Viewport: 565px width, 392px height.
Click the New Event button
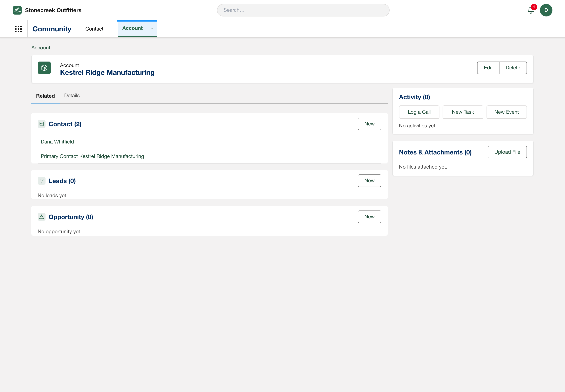pyautogui.click(x=507, y=112)
